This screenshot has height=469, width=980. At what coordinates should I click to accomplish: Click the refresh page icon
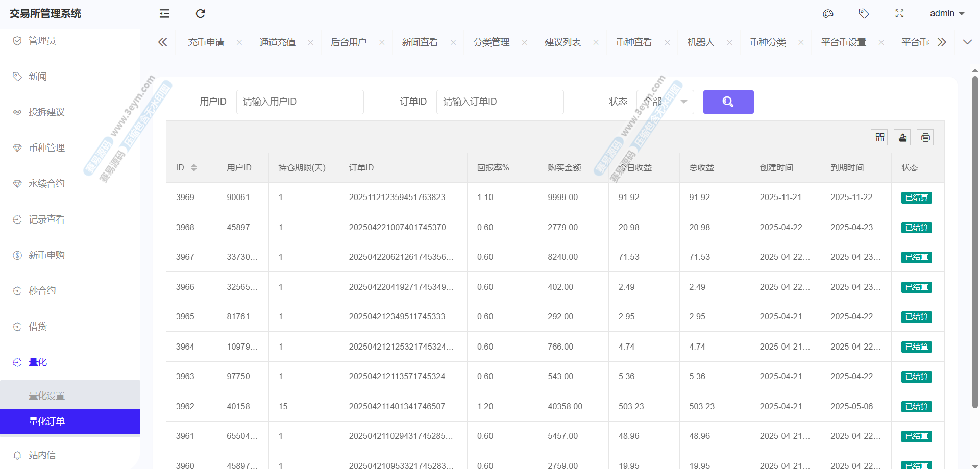(200, 14)
